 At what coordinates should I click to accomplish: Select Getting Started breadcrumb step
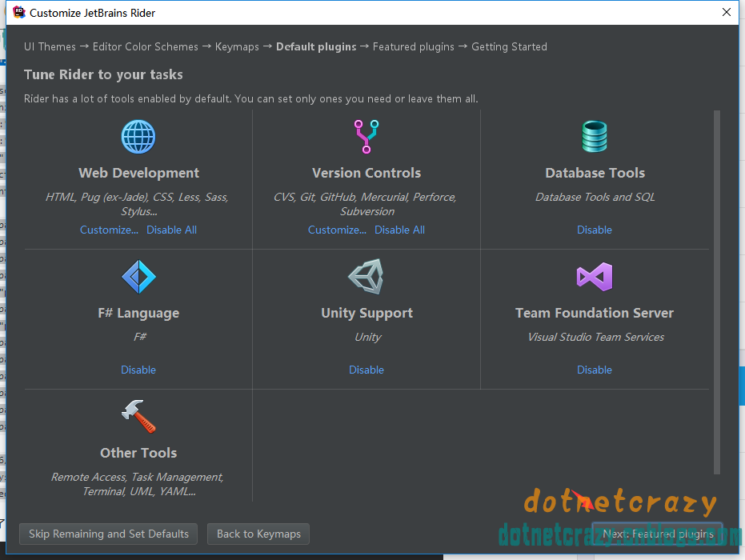(509, 46)
